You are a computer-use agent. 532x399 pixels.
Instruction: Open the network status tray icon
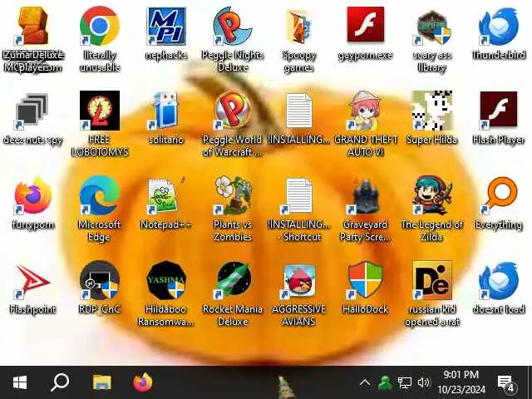405,382
